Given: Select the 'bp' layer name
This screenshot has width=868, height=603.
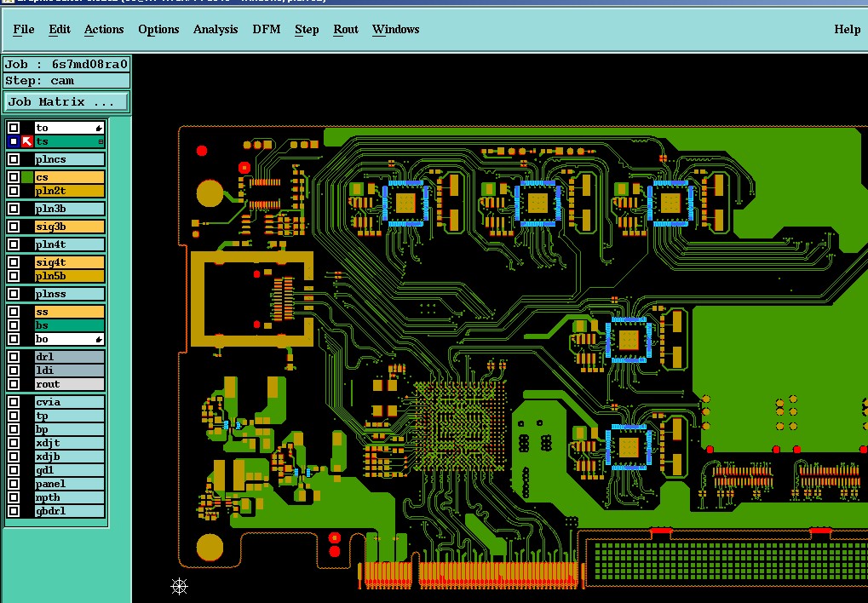Looking at the screenshot, I should [69, 429].
